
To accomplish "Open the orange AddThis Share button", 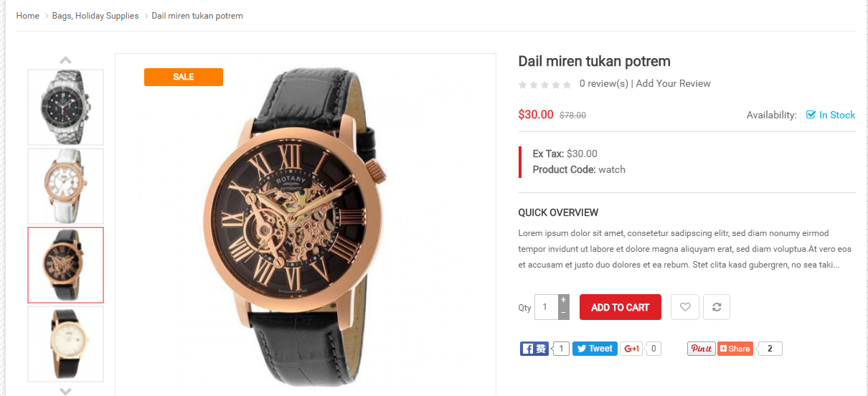I will (735, 349).
